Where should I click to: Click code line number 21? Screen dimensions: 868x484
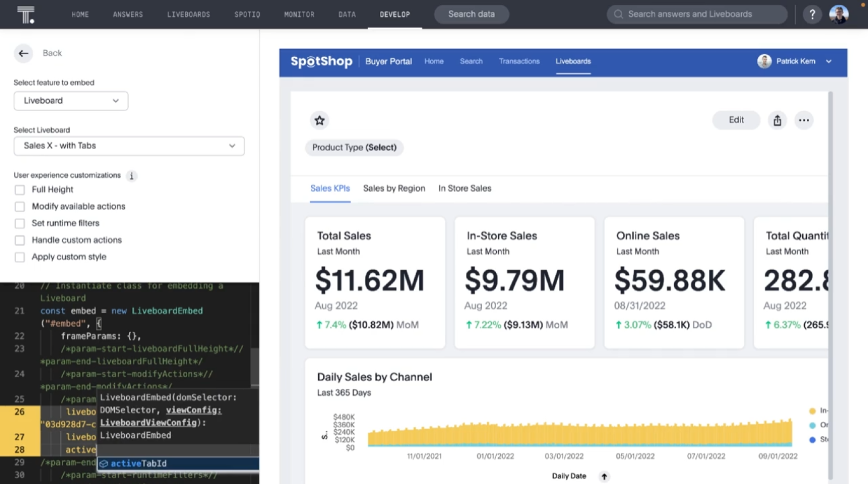pyautogui.click(x=19, y=311)
